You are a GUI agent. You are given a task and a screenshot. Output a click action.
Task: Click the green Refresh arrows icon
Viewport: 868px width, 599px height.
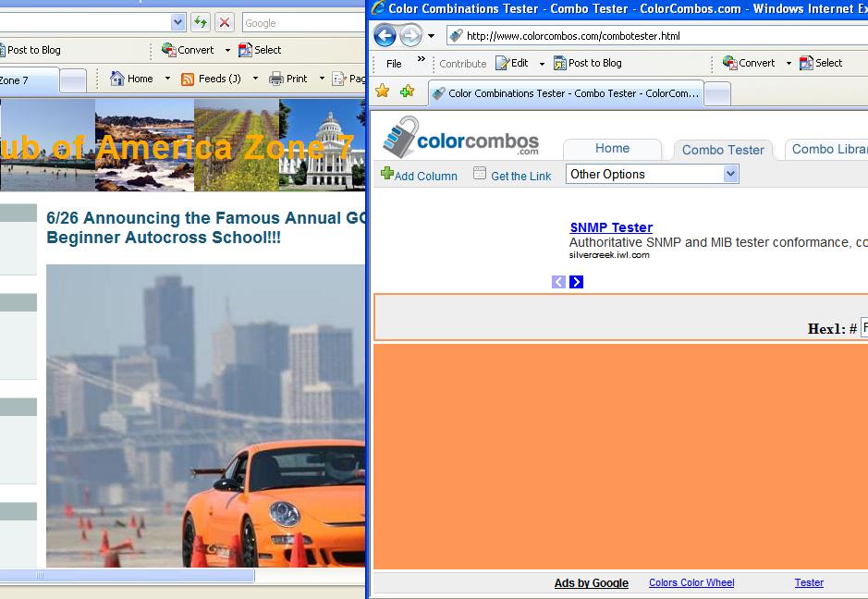coord(201,22)
